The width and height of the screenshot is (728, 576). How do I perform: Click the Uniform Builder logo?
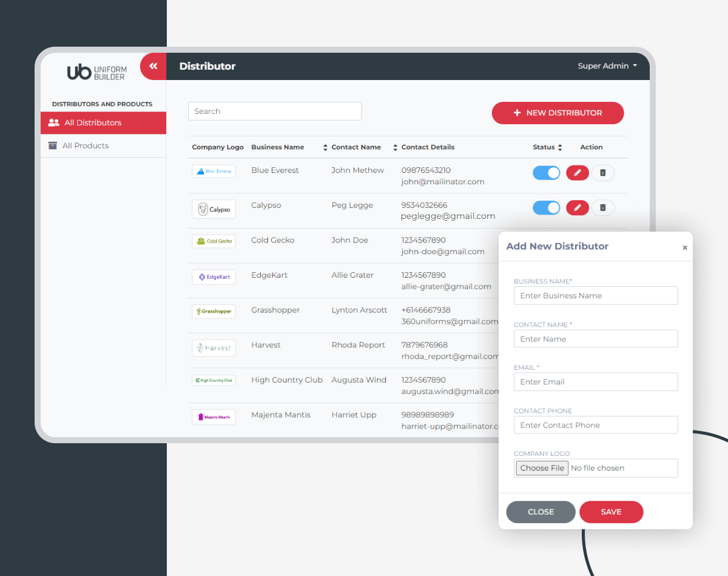pos(97,72)
